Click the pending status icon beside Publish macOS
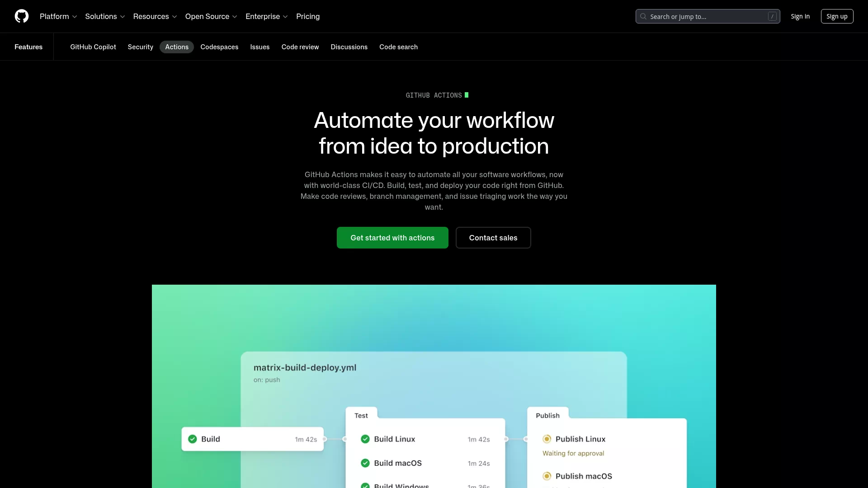This screenshot has width=868, height=488. pyautogui.click(x=547, y=476)
